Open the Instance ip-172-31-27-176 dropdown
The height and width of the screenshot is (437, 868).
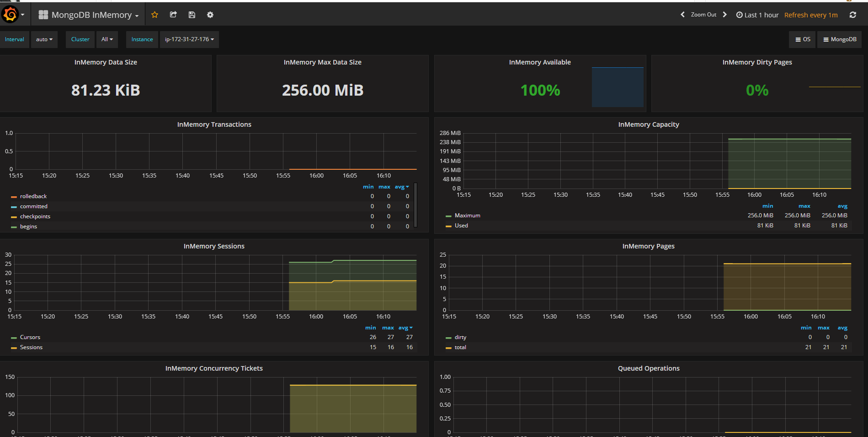[x=189, y=39]
